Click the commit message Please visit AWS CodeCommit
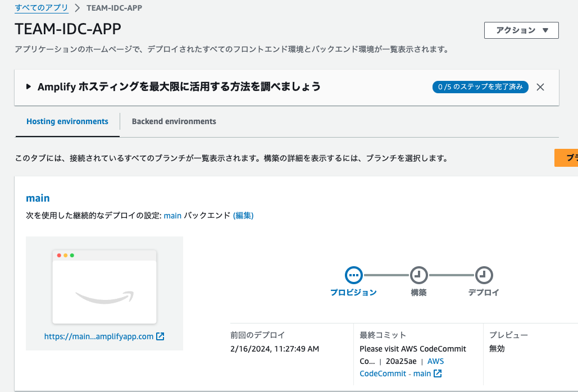The image size is (578, 392). click(413, 349)
